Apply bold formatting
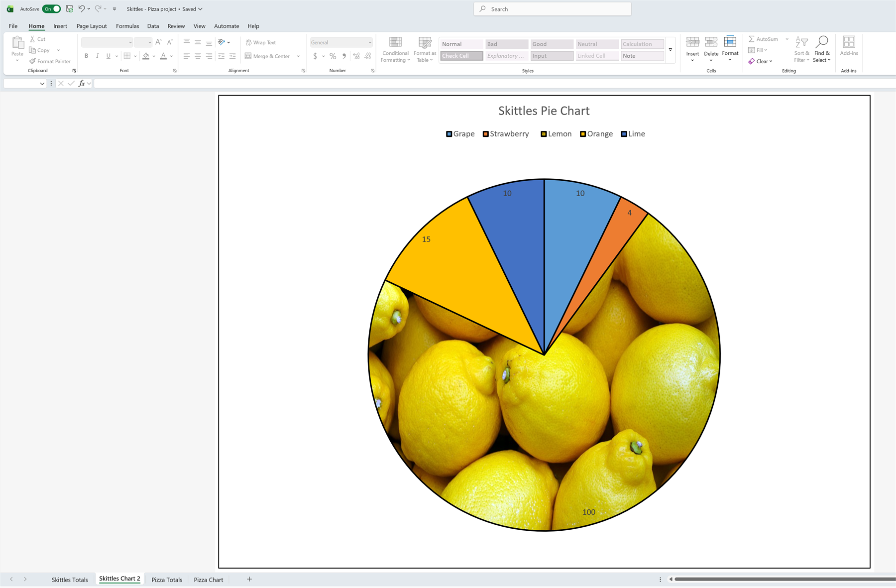This screenshot has width=896, height=588. 86,56
